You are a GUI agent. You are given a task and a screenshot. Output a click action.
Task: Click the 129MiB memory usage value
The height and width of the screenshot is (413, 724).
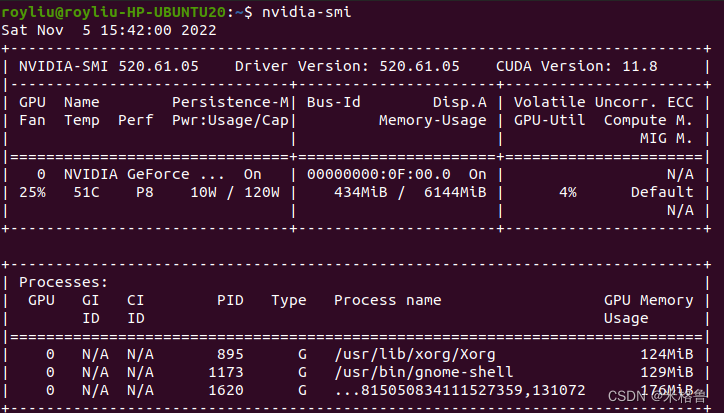tap(667, 372)
